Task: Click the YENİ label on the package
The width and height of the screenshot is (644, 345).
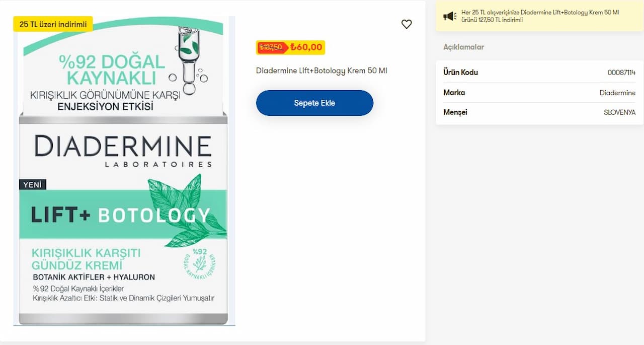Action: [33, 185]
